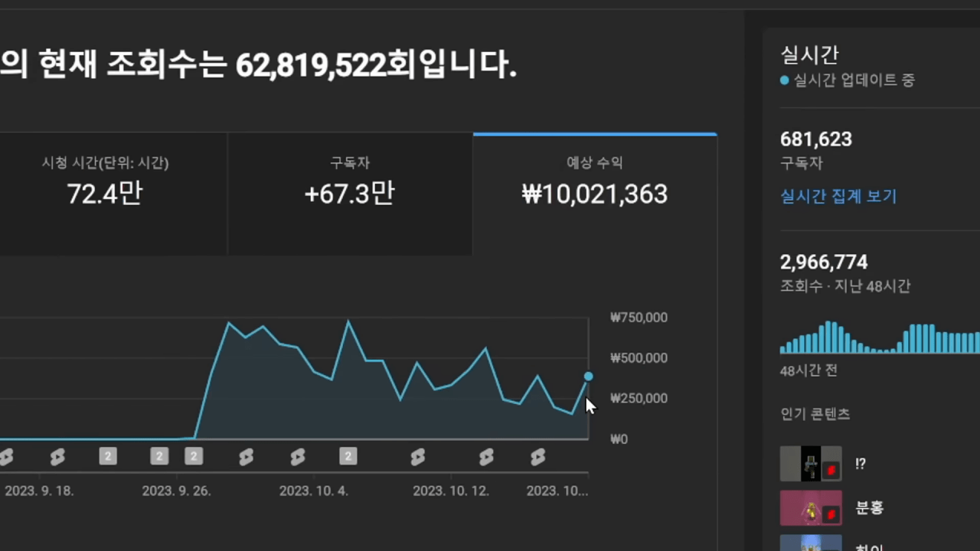Click the '!?' title in 인기 콘텐츠
980x551 pixels.
pos(861,464)
